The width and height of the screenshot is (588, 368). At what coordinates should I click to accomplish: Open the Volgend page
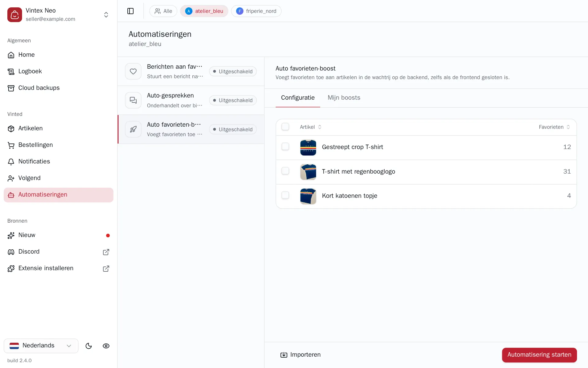point(58,178)
